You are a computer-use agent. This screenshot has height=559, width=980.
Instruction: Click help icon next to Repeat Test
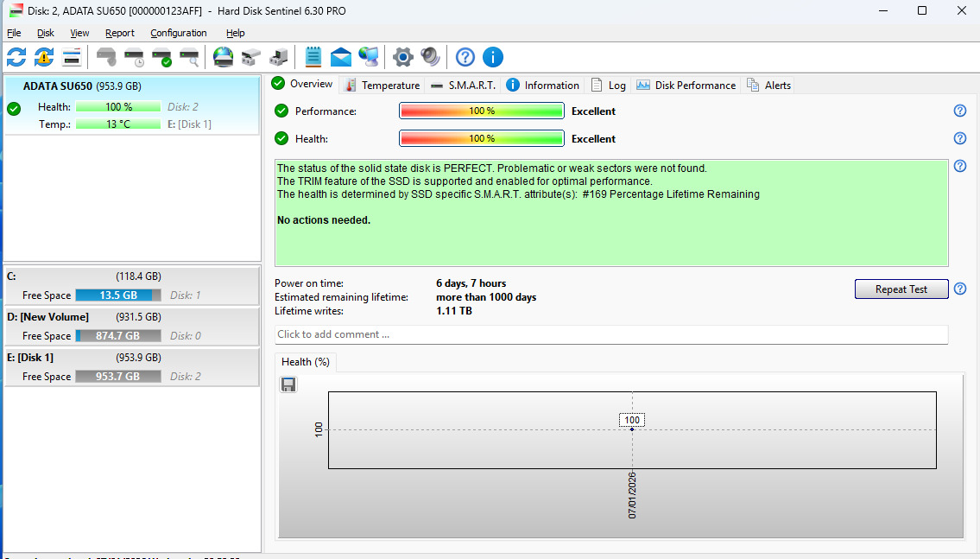[x=960, y=289]
